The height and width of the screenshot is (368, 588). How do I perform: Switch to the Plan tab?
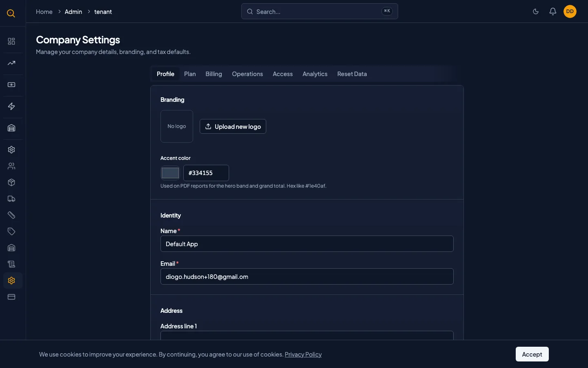coord(190,74)
